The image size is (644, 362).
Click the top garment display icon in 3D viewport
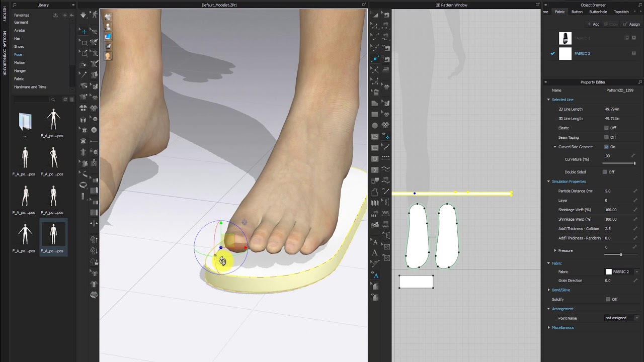(x=108, y=17)
